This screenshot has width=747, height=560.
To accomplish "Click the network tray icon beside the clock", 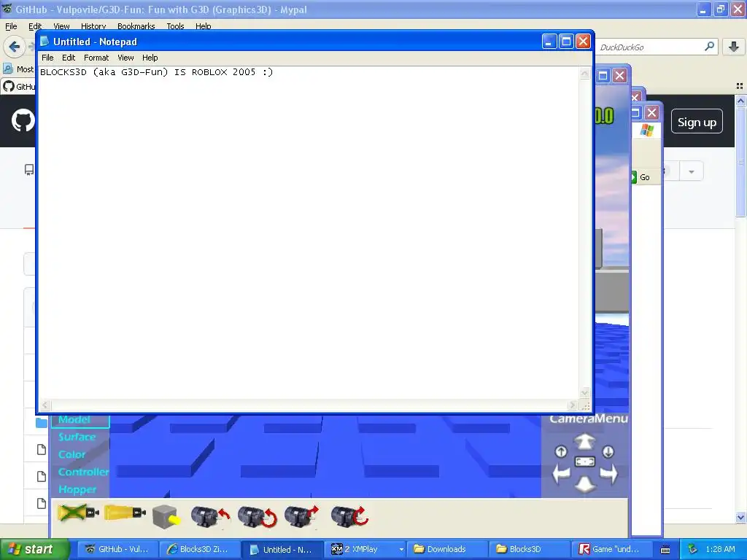I will [693, 549].
